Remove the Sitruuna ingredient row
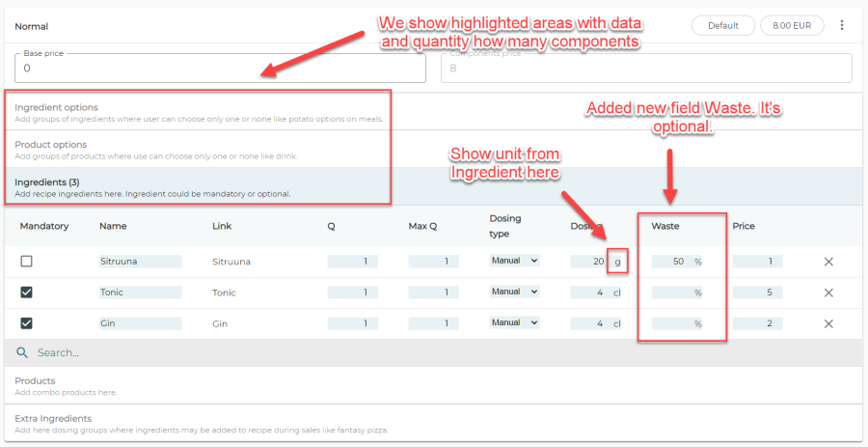 827,262
